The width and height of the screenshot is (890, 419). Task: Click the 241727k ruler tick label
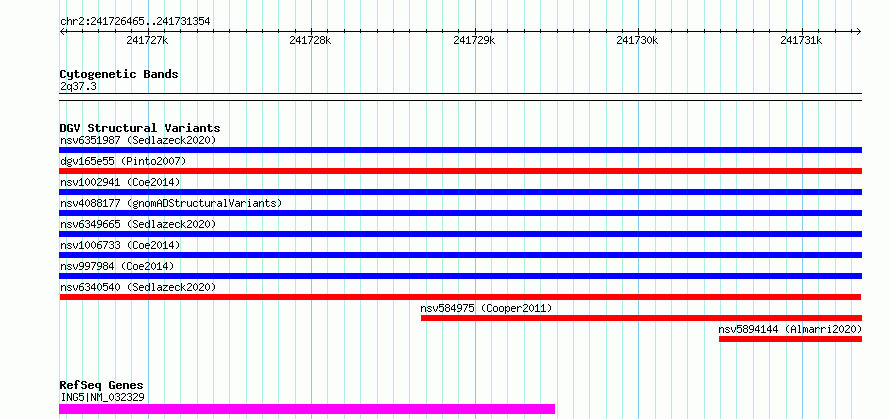click(148, 40)
